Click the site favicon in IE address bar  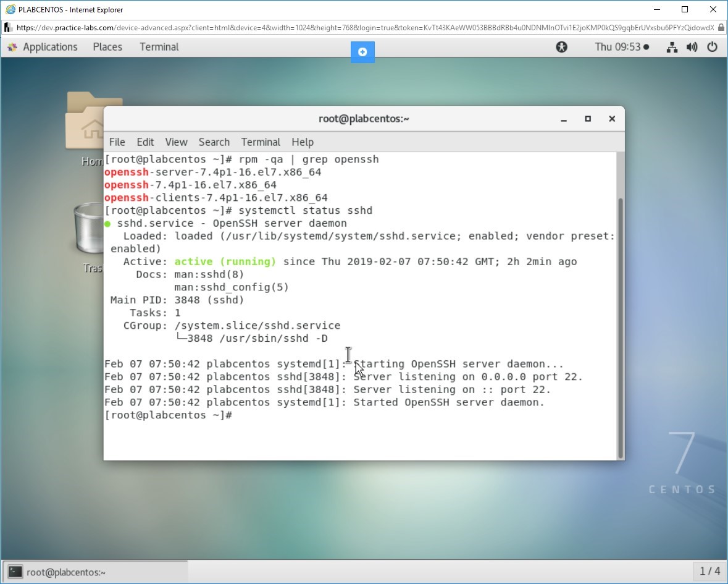(x=8, y=28)
